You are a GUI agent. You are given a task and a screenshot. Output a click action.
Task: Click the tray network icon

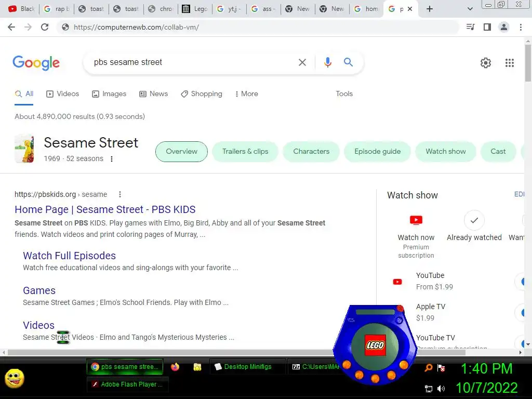point(429,389)
